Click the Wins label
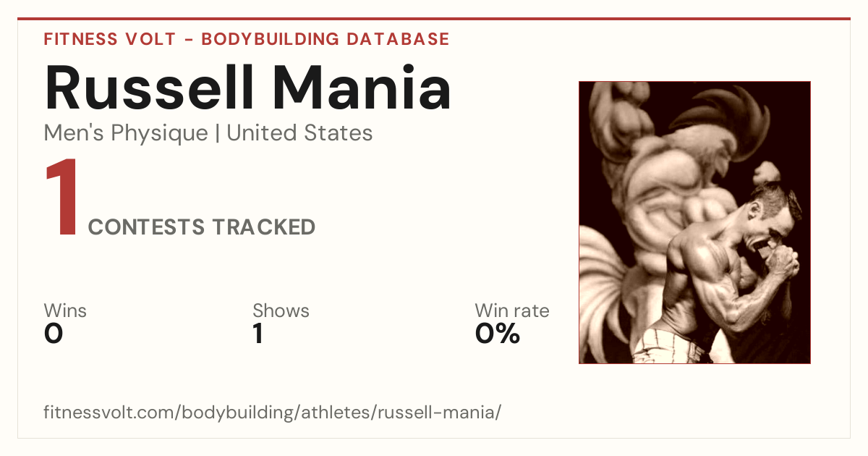This screenshot has width=868, height=456. coord(65,311)
